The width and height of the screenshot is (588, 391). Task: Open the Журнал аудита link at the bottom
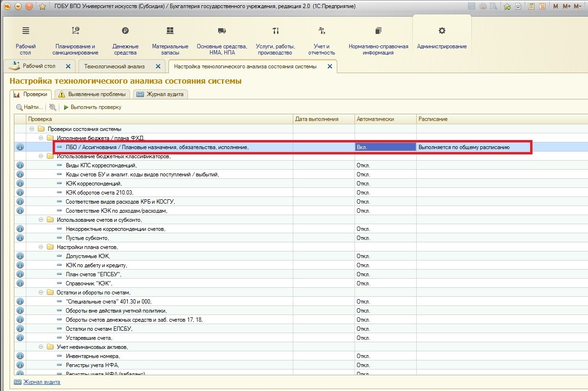click(x=42, y=382)
